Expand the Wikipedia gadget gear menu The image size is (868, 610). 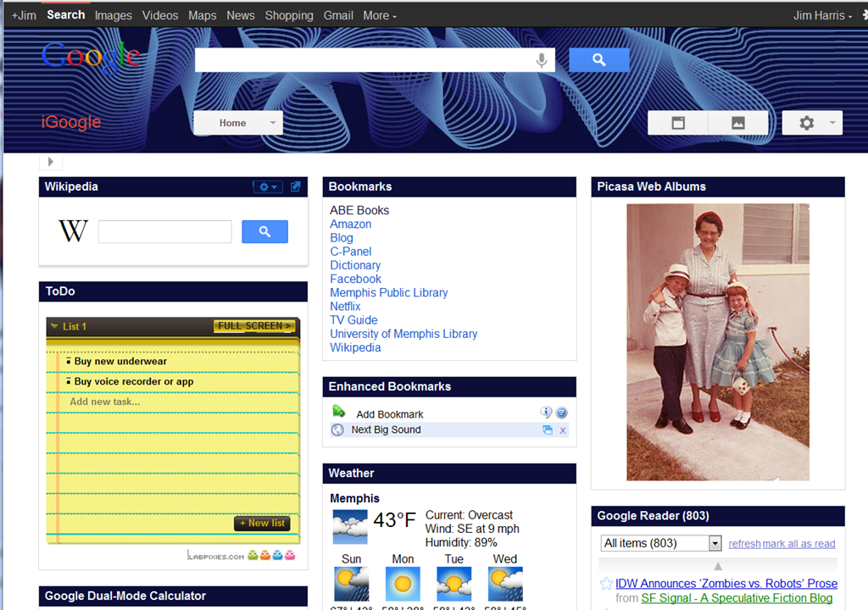pyautogui.click(x=268, y=186)
